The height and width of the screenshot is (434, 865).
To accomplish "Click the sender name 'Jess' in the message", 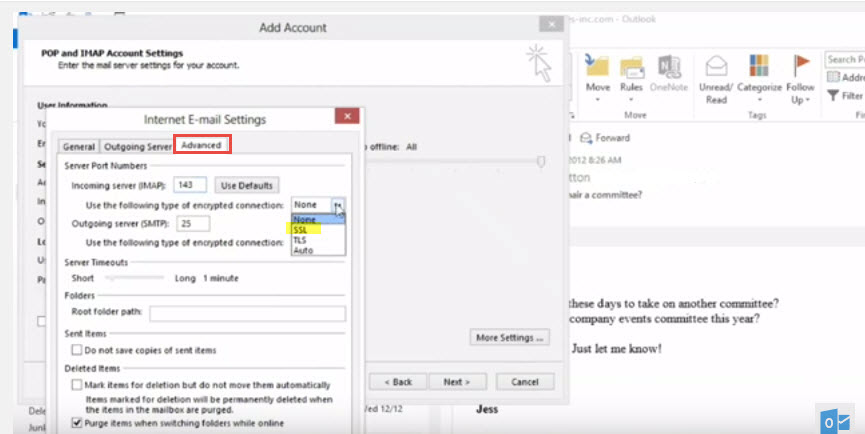I will (x=487, y=409).
